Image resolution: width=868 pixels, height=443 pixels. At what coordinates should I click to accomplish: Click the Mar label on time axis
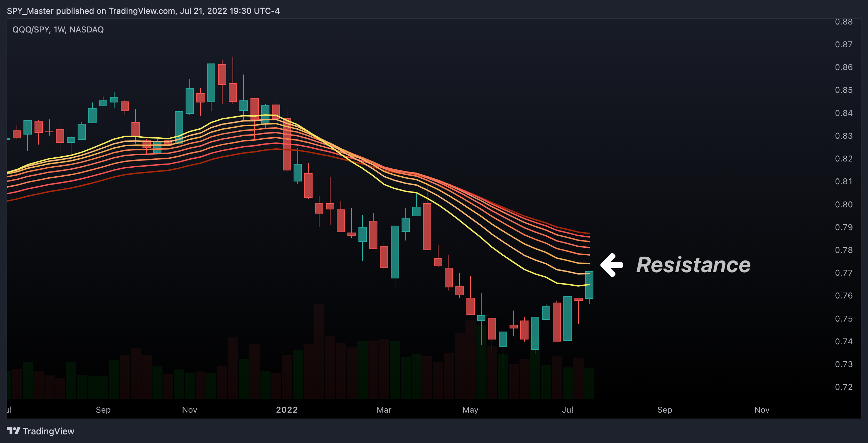click(384, 410)
